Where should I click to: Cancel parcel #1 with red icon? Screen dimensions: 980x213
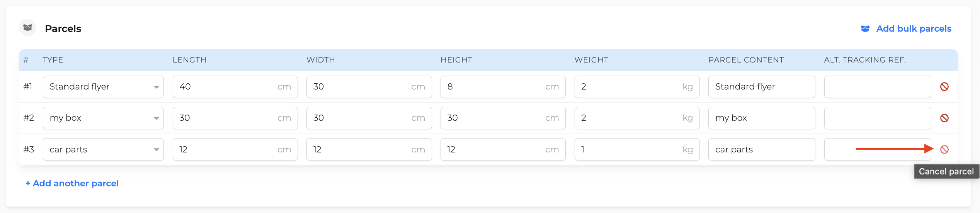click(944, 87)
